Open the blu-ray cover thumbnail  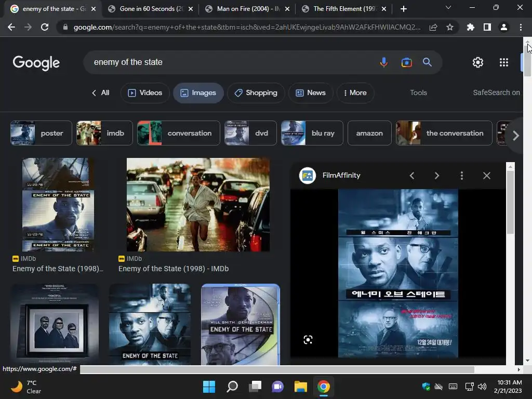[241, 324]
